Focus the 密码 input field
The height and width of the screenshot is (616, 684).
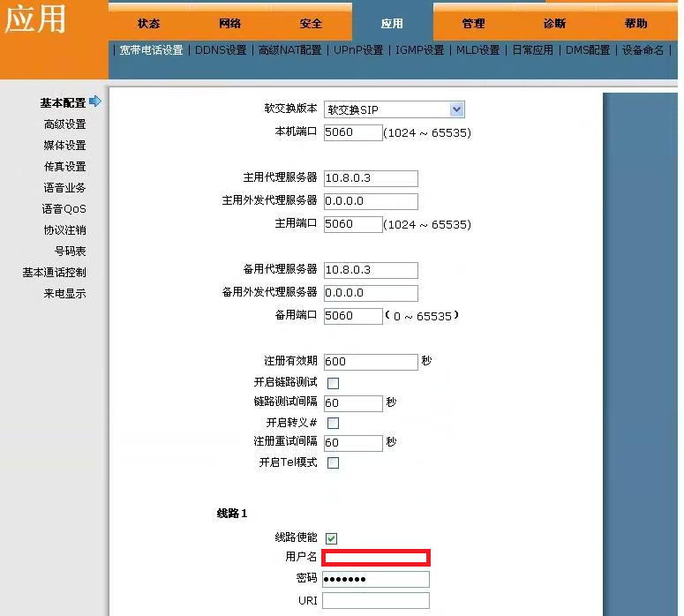coord(376,579)
